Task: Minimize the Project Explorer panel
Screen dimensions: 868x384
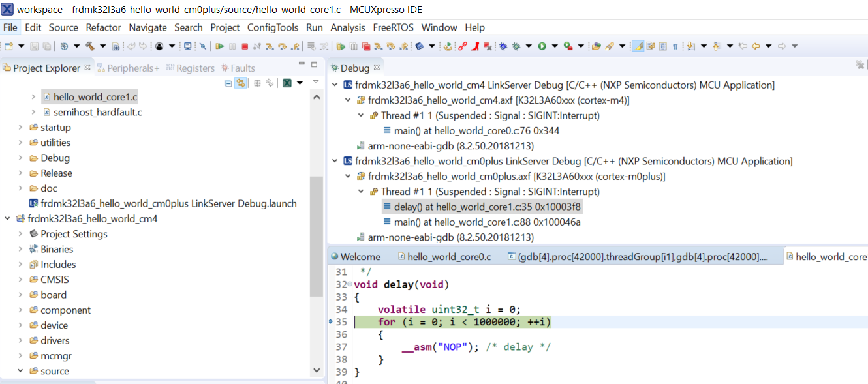Action: coord(302,64)
